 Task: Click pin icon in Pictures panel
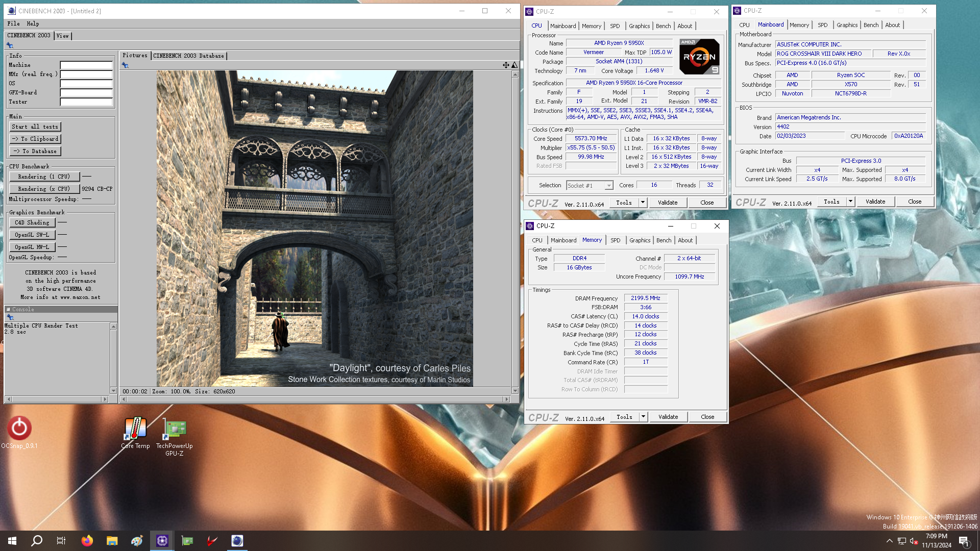(x=125, y=65)
